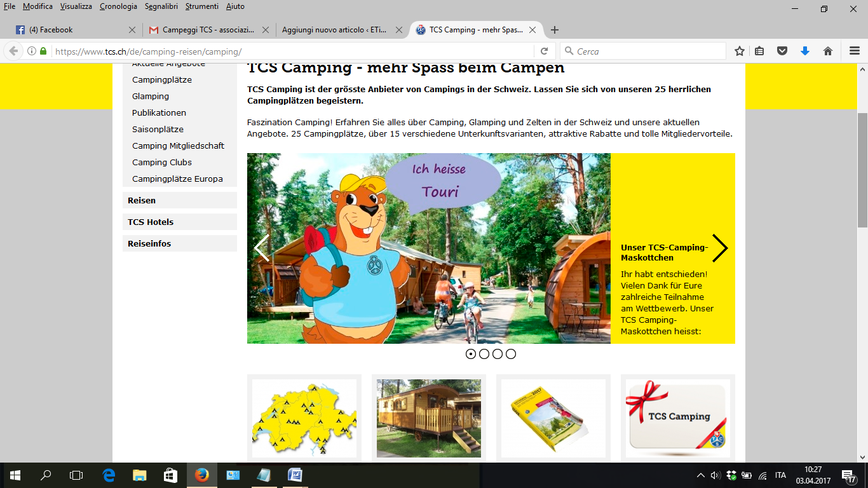Open the ITA language indicator in tray
868x488 pixels.
[780, 475]
